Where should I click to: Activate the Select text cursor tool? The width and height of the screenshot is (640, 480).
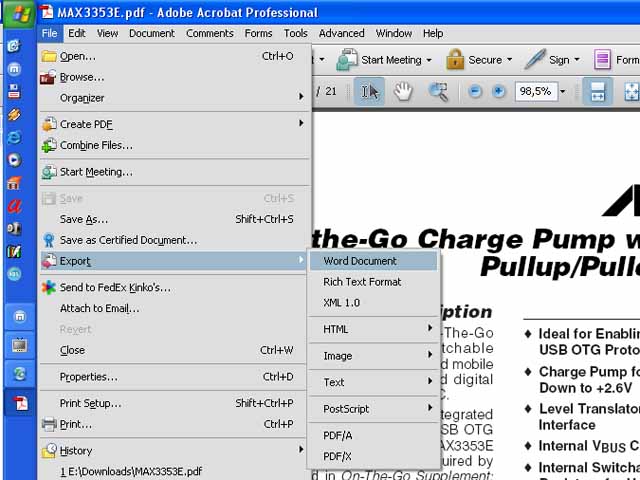[x=369, y=91]
